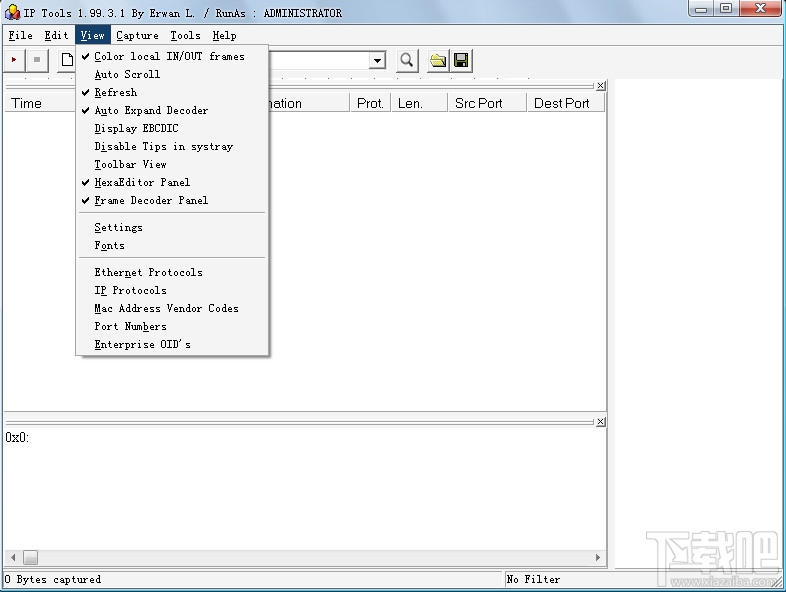Open the Capture menu
Screen dimensions: 786x592
pos(137,36)
